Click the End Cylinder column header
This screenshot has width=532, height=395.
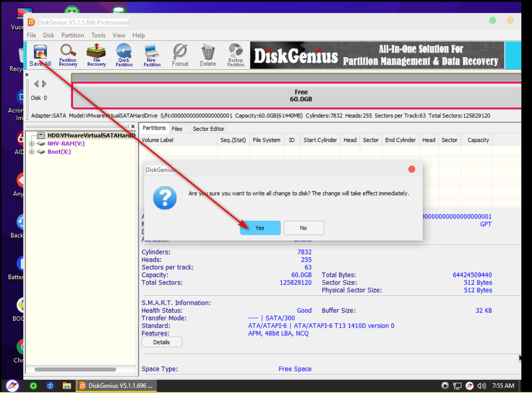click(x=400, y=140)
